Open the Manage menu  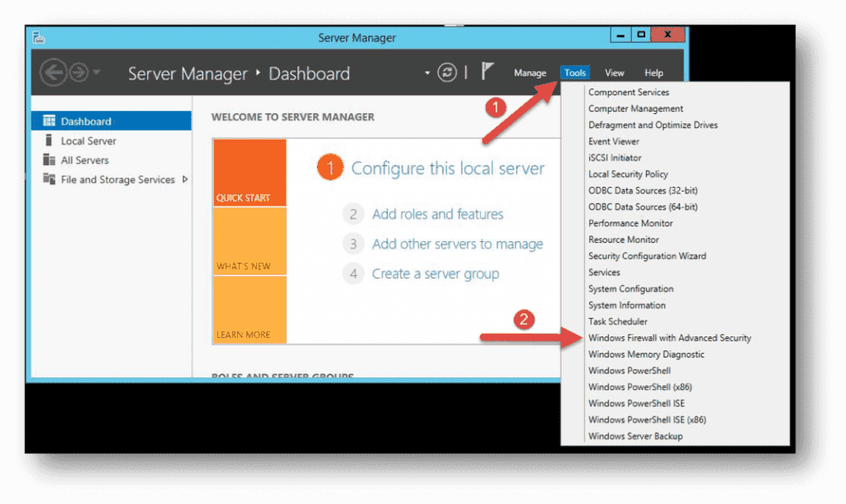click(x=530, y=73)
